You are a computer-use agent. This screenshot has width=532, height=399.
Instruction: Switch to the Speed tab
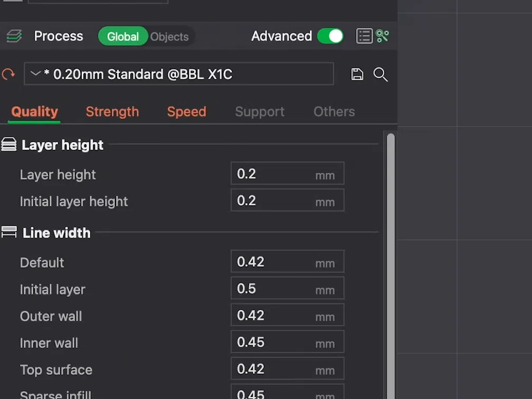click(x=187, y=112)
